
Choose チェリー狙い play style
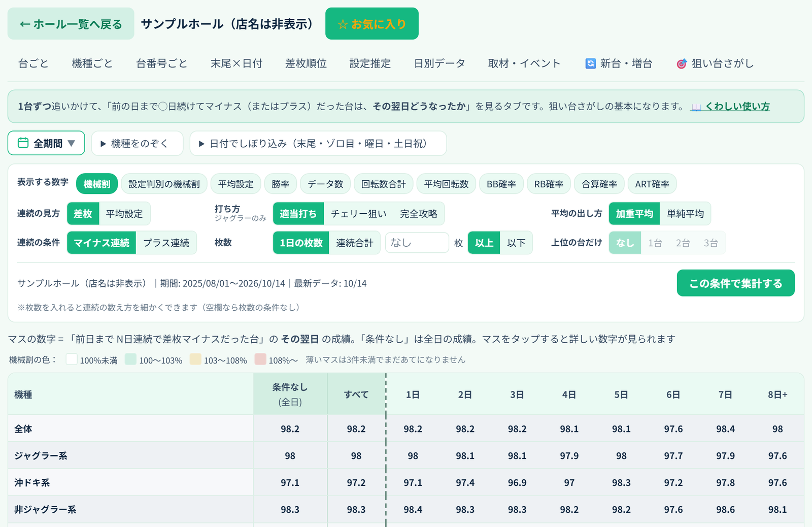pos(359,214)
